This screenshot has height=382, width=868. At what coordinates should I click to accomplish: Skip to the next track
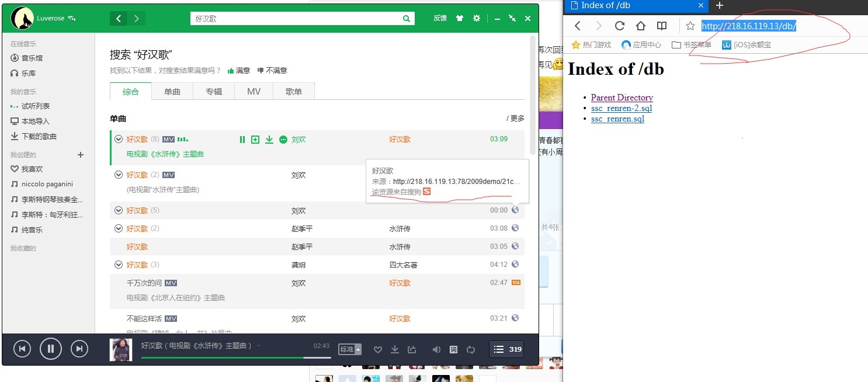79,349
